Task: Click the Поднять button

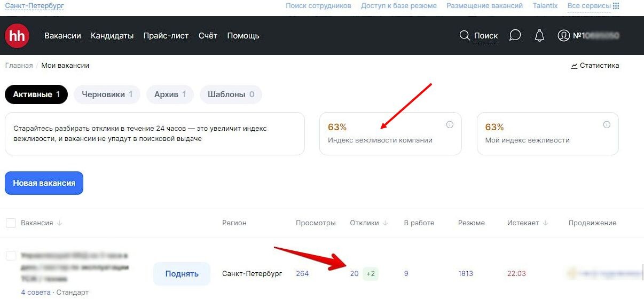Action: pyautogui.click(x=182, y=274)
